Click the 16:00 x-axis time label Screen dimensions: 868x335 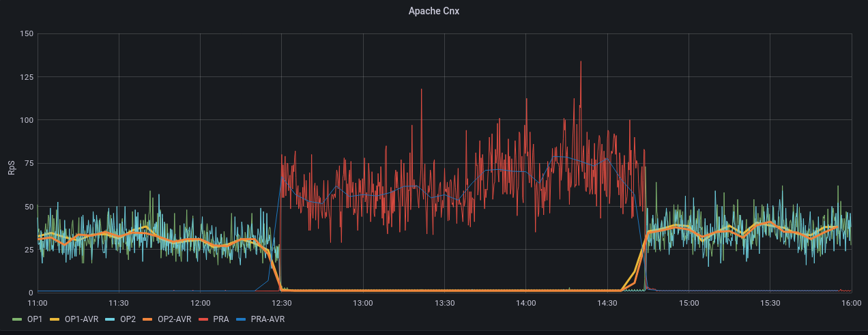pos(850,302)
